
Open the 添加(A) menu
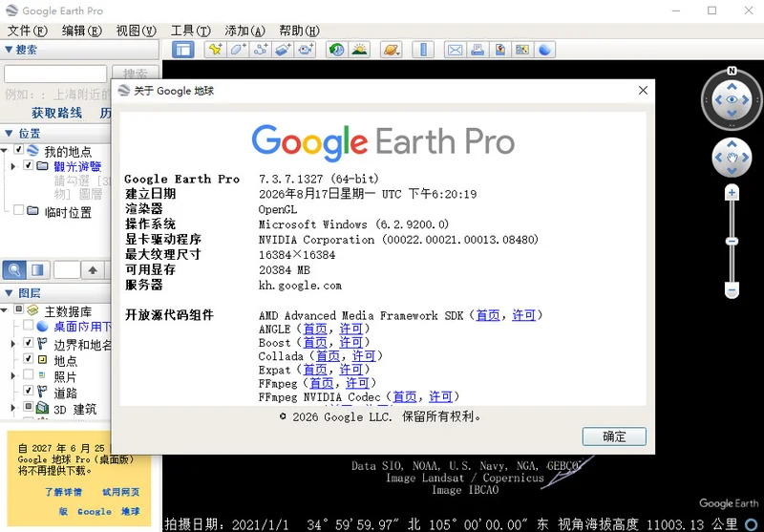point(245,31)
